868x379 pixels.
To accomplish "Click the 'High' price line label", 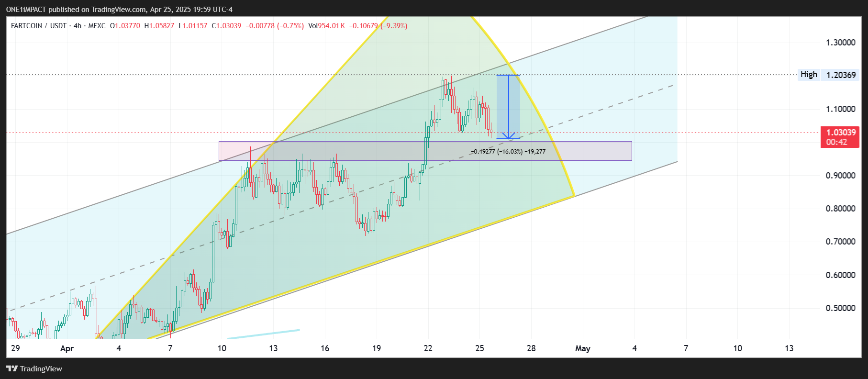I will coord(809,75).
